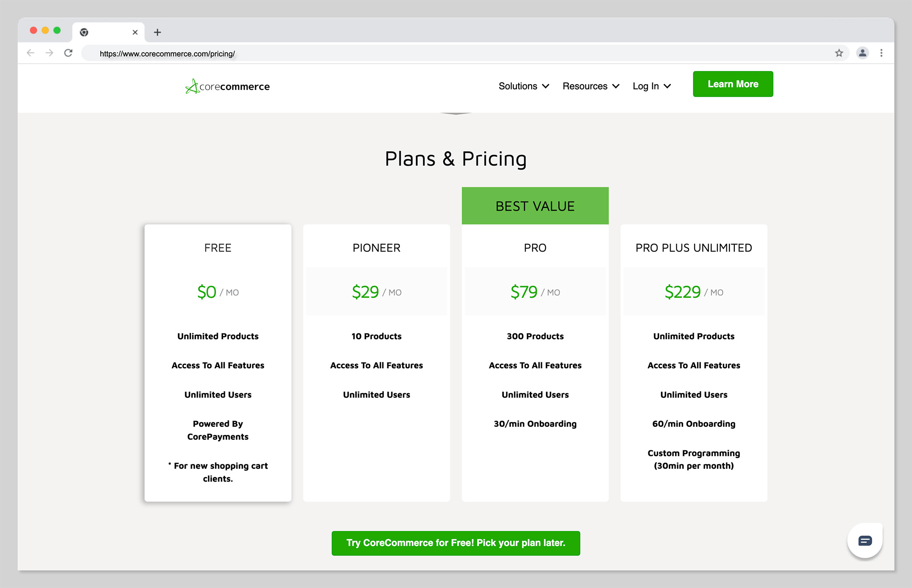Select the PRO PLUS UNLIMITED plan heading
This screenshot has height=588, width=912.
(x=693, y=247)
